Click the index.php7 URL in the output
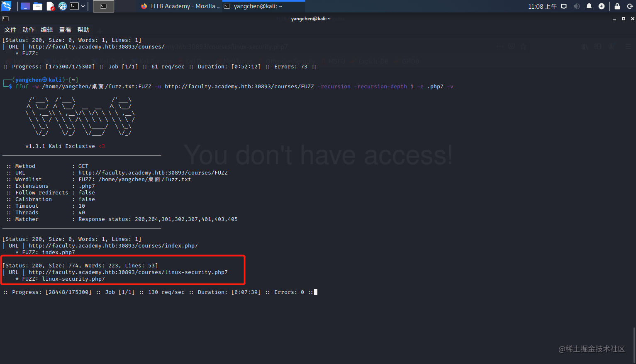Viewport: 636px width, 364px height. (x=113, y=245)
